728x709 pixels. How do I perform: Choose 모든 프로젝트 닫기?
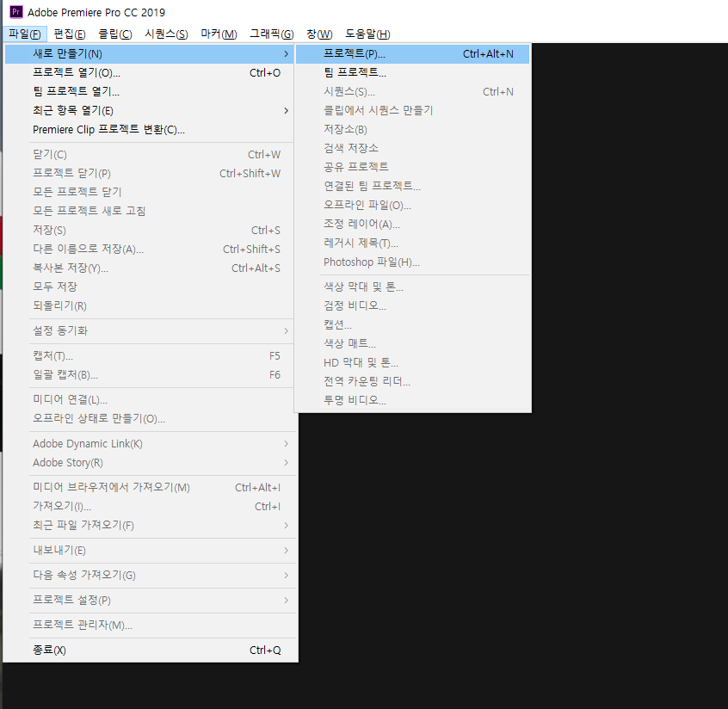149,192
